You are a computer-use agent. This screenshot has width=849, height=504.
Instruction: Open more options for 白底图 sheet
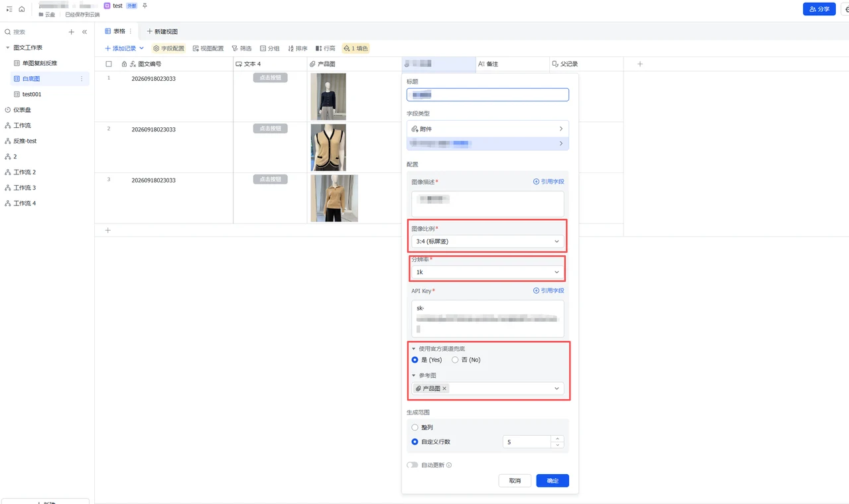point(82,79)
